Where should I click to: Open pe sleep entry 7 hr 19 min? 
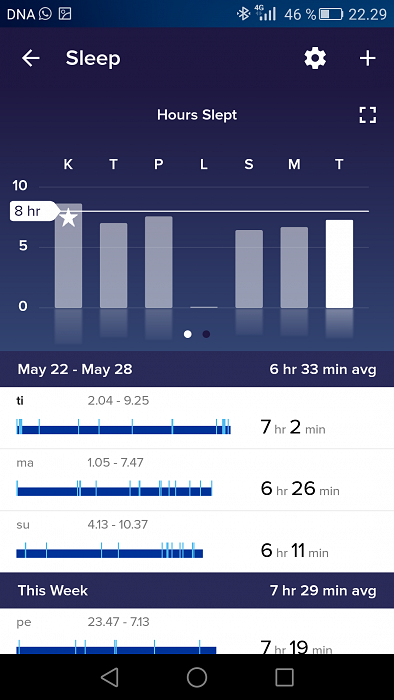197,632
